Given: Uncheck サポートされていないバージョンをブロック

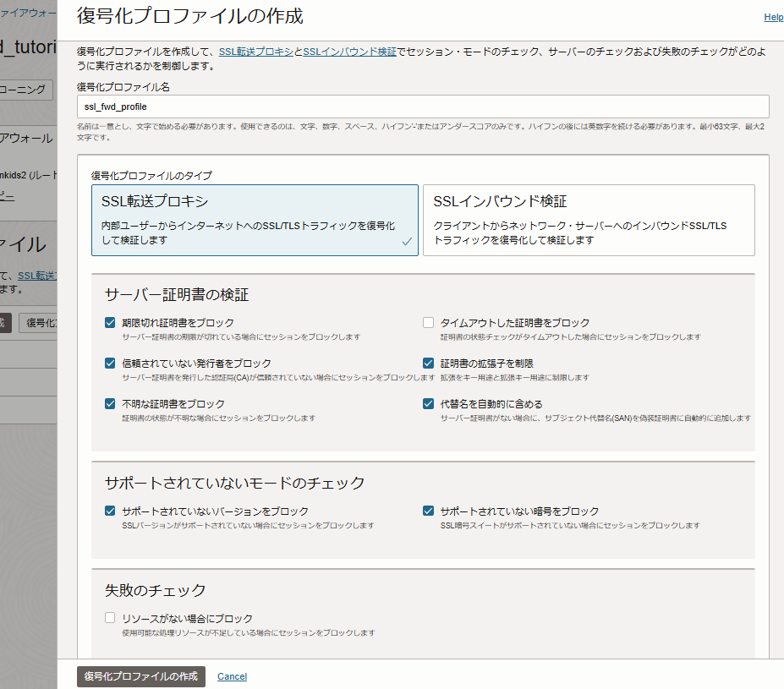Looking at the screenshot, I should pos(110,511).
